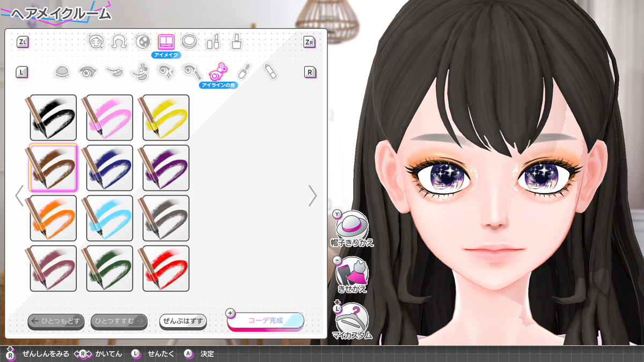Select the アイラインの色 eyeliner color tab
Viewport: 644px width, 362px height.
[218, 71]
